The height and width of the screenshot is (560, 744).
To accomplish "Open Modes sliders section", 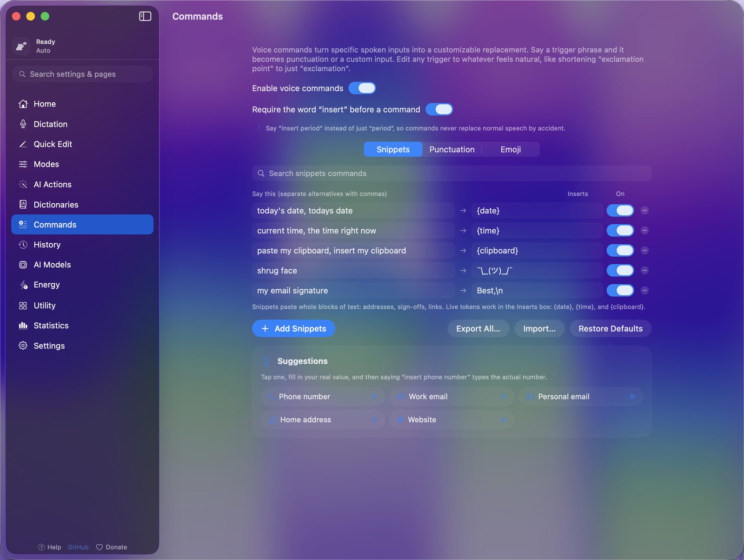I will [x=82, y=164].
